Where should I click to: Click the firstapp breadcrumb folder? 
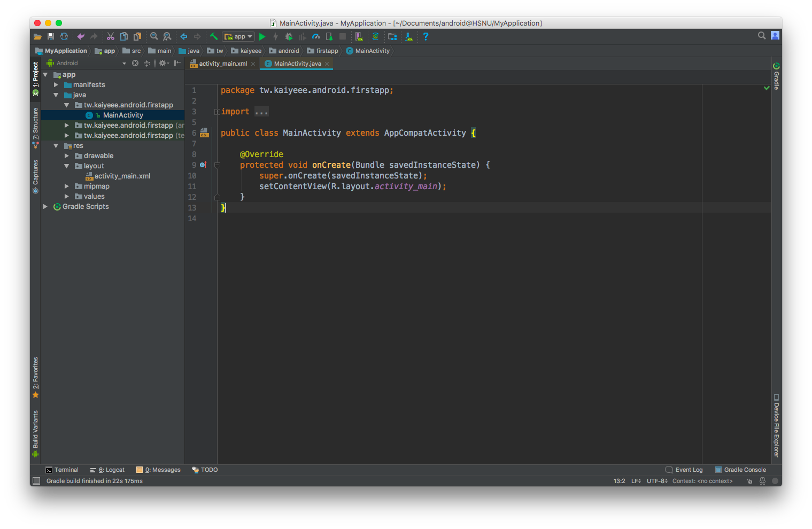coord(322,51)
